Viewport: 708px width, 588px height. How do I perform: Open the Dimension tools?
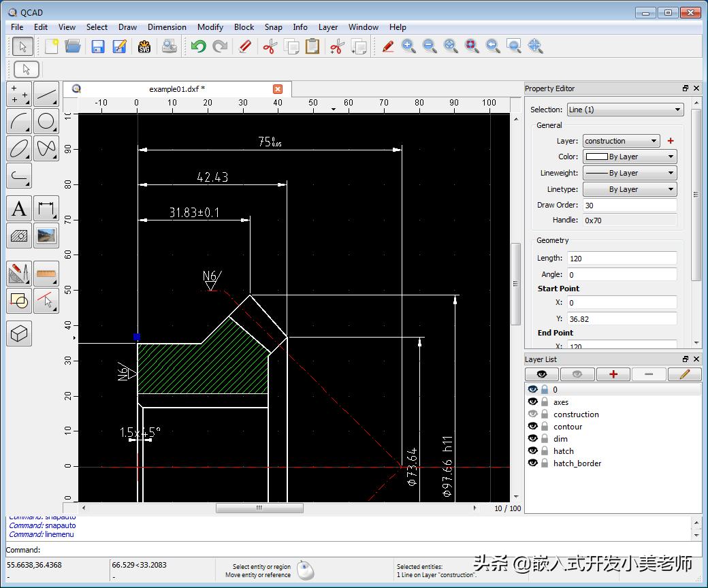[x=46, y=208]
